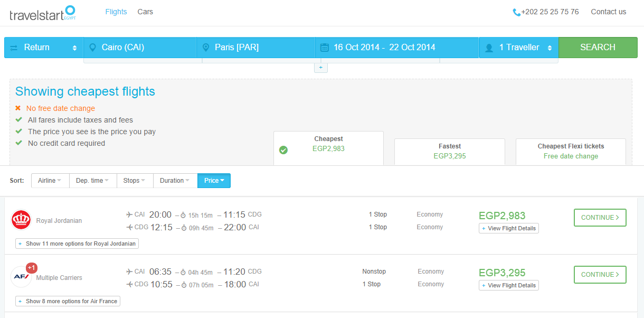Expand View Flight Details for the EGP3,295 fare
The image size is (644, 318).
[x=509, y=285]
